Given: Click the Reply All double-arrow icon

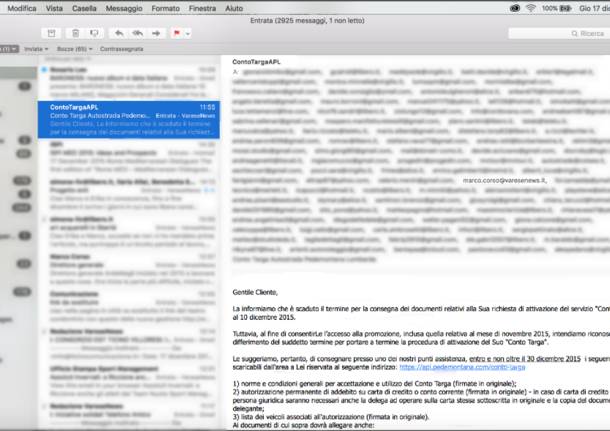Looking at the screenshot, I should pos(138,33).
